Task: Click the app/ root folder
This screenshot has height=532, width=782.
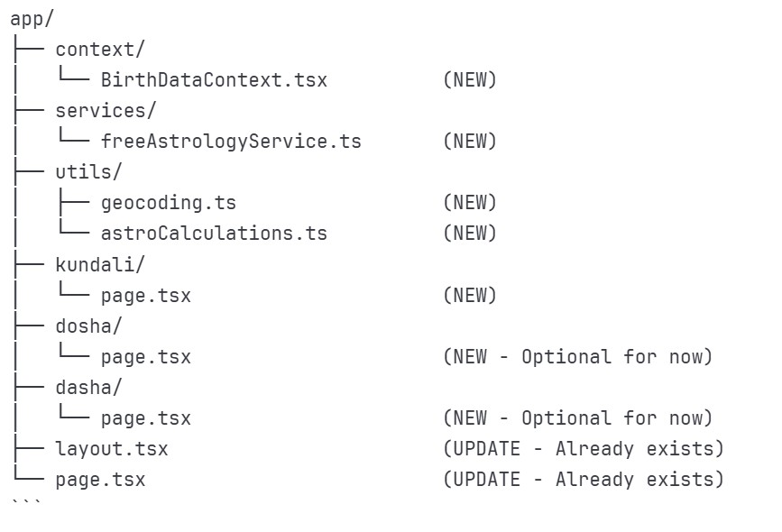Action: point(32,18)
